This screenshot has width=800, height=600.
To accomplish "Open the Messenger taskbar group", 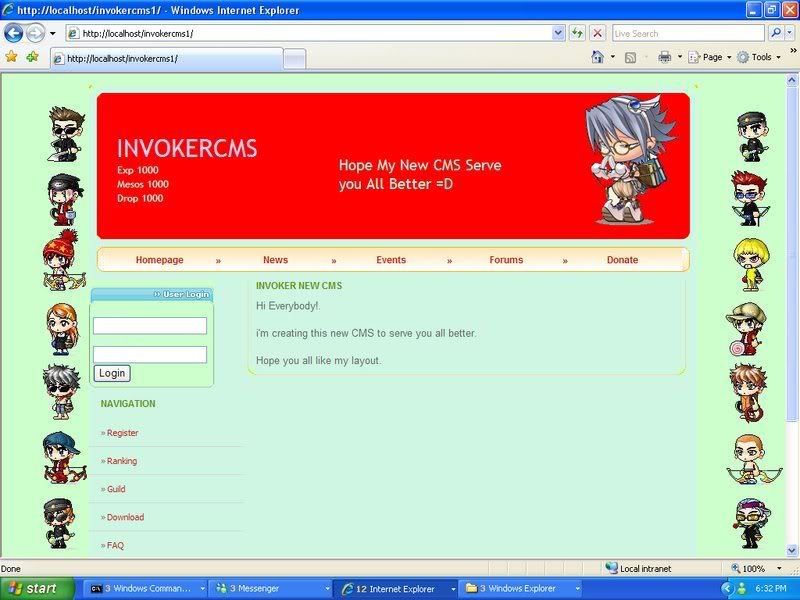I will point(271,589).
